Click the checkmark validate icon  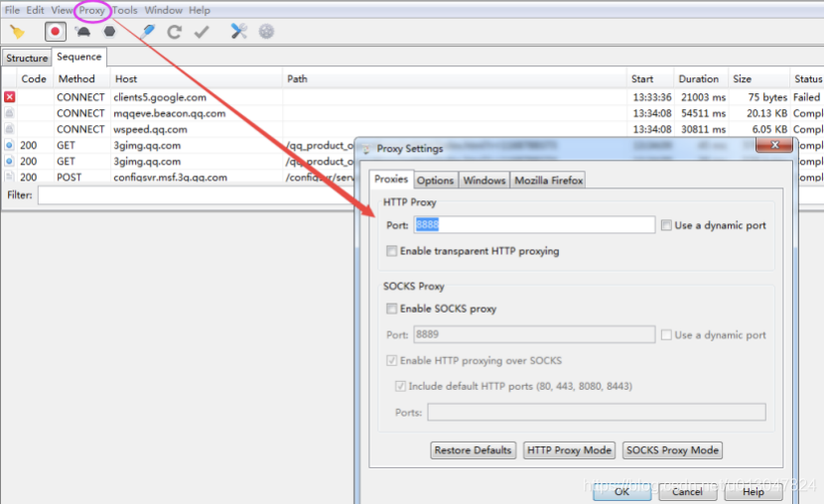point(202,32)
